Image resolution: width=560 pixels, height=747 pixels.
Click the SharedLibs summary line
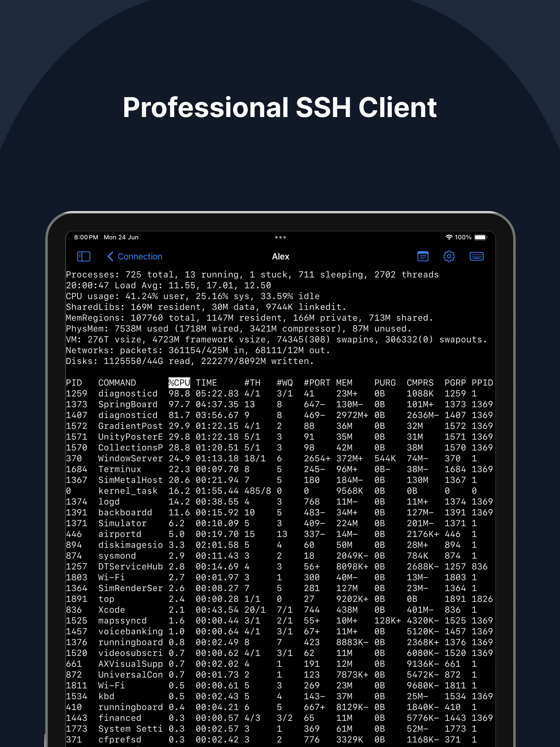[206, 307]
